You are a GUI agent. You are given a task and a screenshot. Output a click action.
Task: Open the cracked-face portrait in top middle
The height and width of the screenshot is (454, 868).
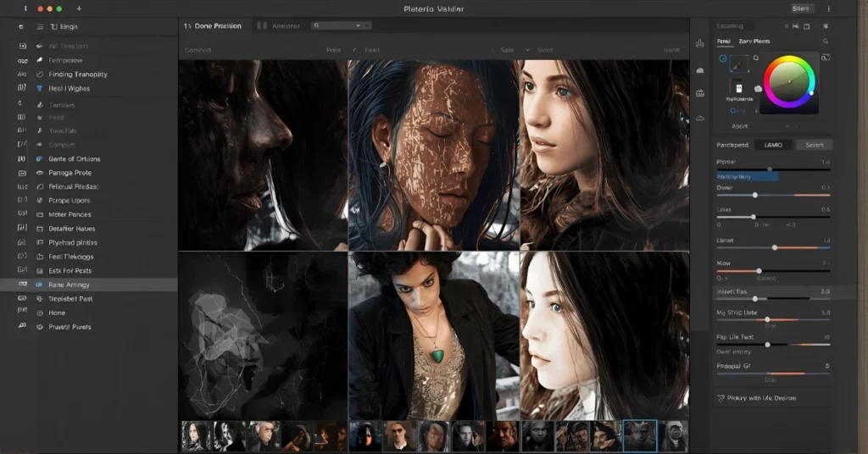(x=433, y=155)
